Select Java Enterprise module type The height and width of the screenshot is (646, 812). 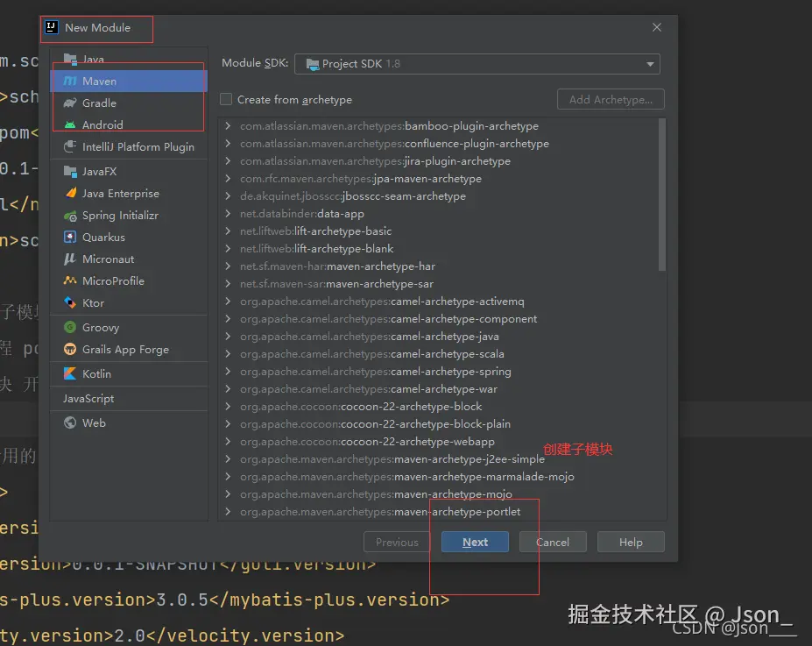[129, 193]
